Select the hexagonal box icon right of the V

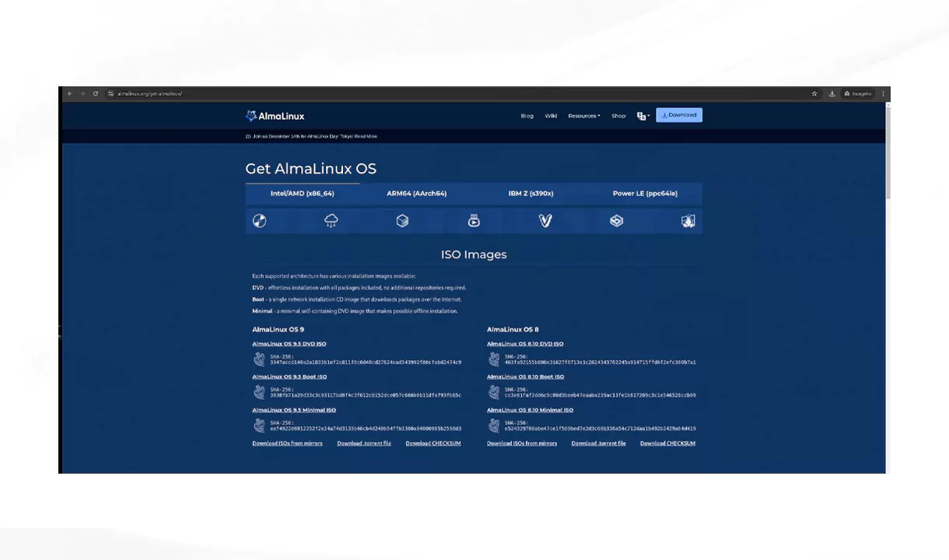(x=616, y=221)
